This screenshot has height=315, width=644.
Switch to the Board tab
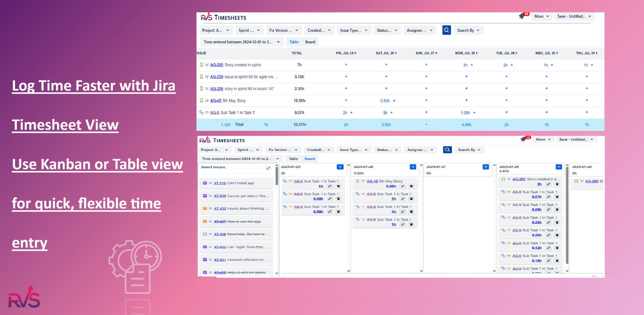pyautogui.click(x=310, y=42)
